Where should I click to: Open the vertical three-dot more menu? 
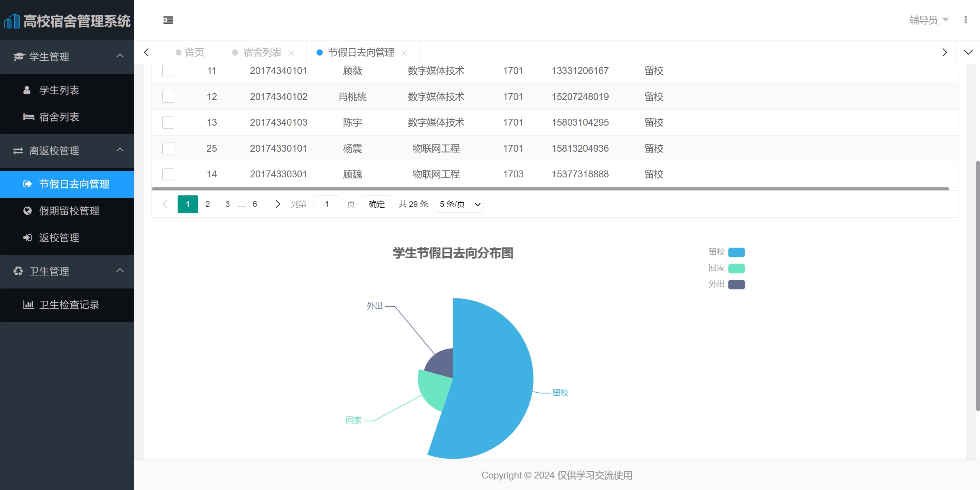point(965,20)
